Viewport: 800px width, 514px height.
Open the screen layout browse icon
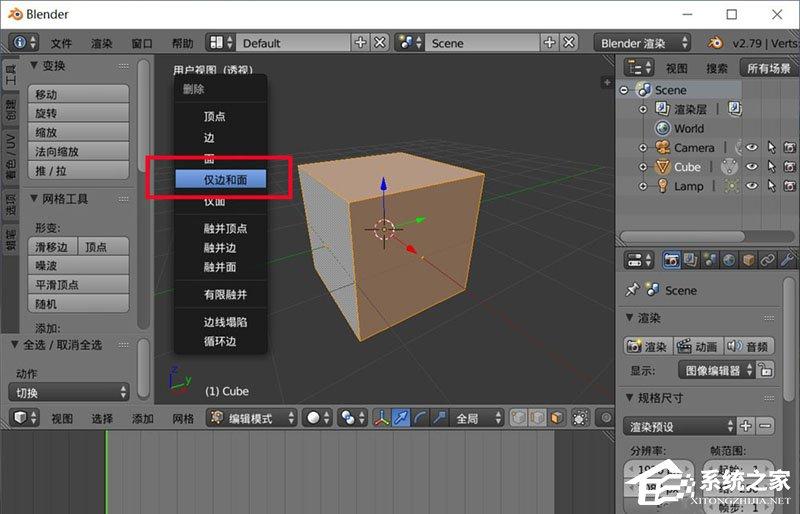(x=220, y=43)
